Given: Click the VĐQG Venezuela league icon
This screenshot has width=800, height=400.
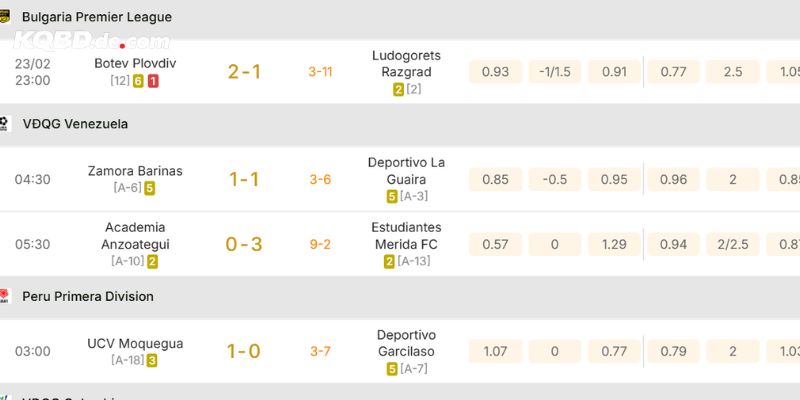Looking at the screenshot, I should [x=5, y=124].
